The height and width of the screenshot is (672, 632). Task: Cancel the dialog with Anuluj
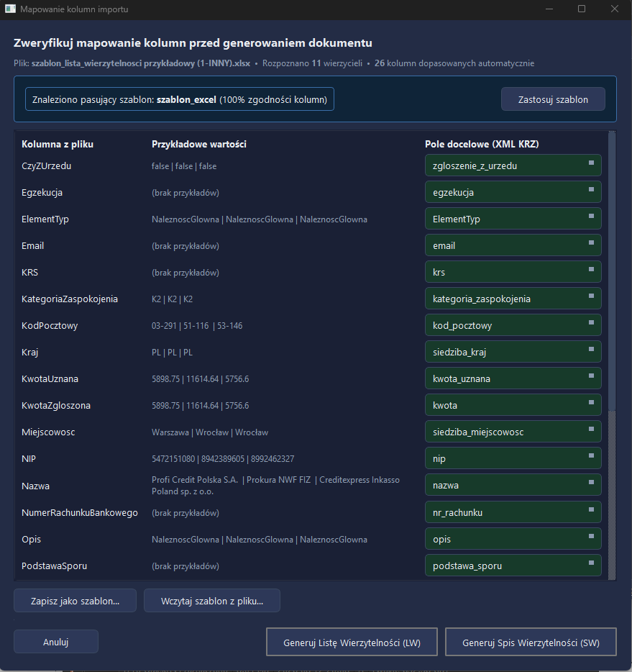click(x=55, y=642)
